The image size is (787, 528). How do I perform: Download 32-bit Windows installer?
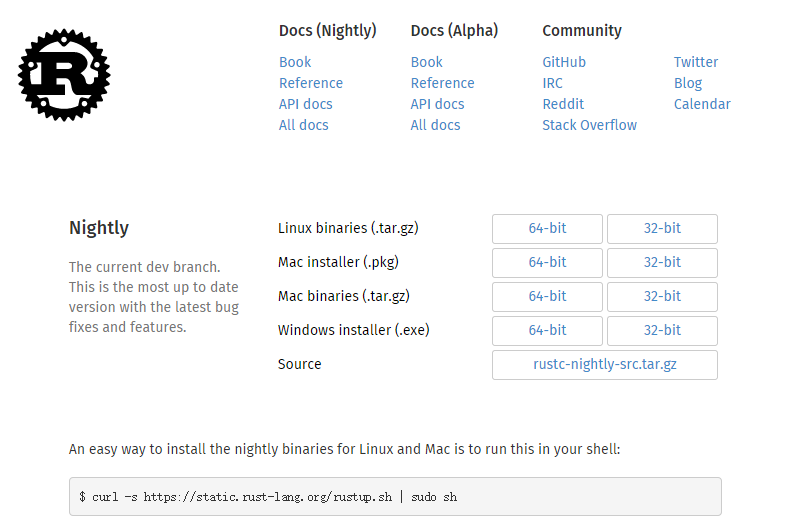662,331
